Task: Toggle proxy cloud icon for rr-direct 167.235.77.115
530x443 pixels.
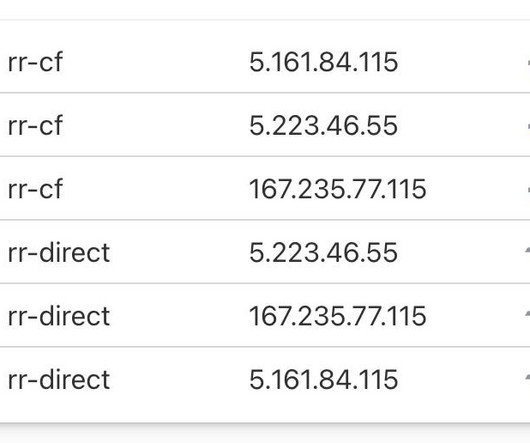Action: pyautogui.click(x=527, y=314)
